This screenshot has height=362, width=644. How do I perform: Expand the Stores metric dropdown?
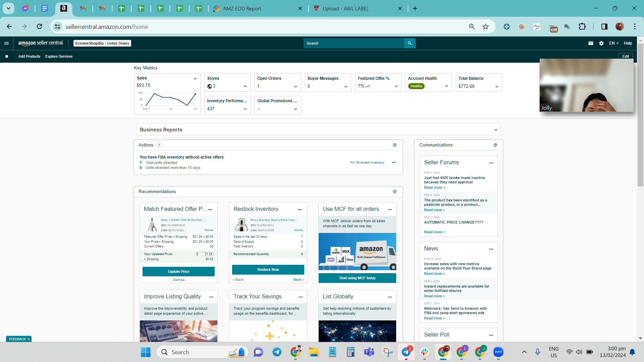click(x=245, y=86)
